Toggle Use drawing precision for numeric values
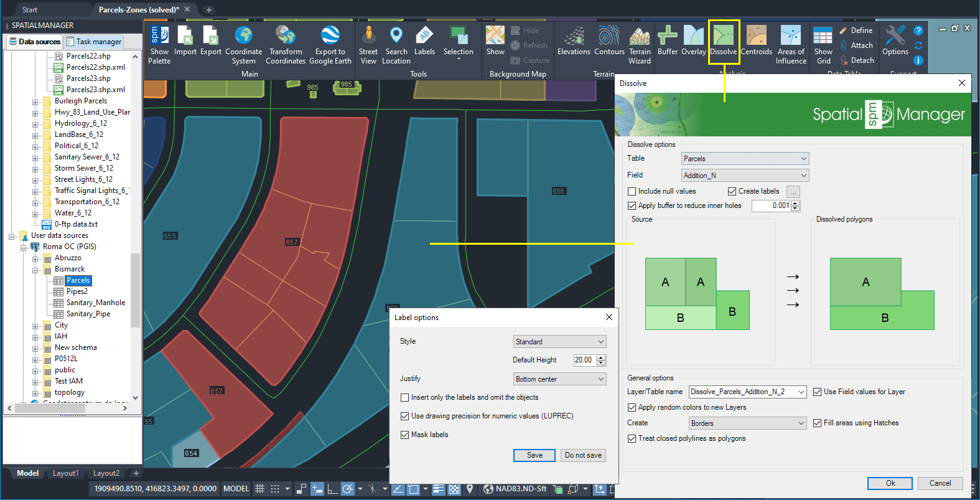The image size is (980, 500). 405,416
